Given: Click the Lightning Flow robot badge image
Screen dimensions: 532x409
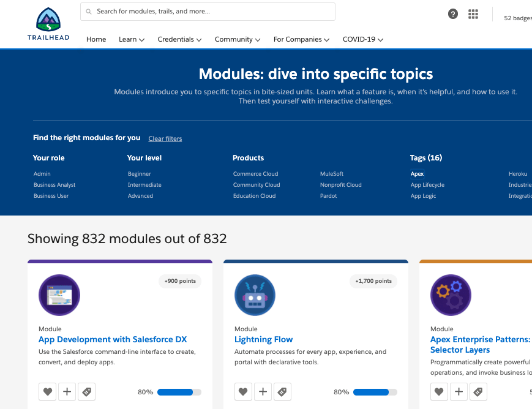Looking at the screenshot, I should pyautogui.click(x=255, y=295).
